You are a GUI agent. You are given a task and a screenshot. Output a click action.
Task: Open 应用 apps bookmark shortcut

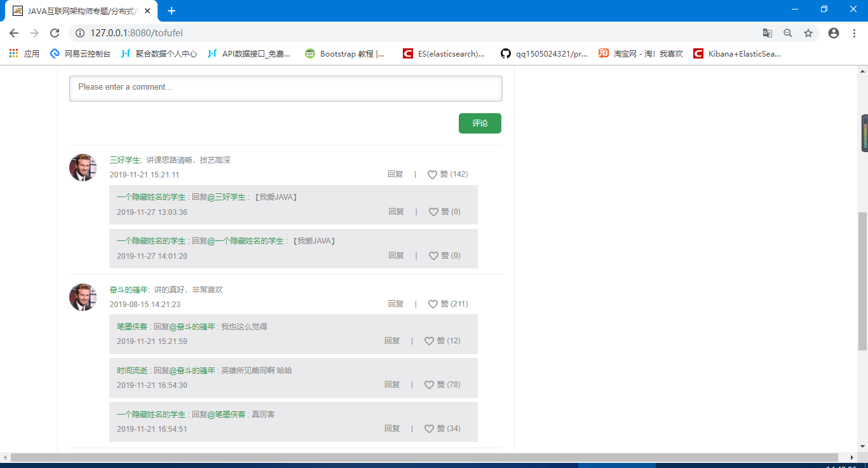tap(24, 54)
